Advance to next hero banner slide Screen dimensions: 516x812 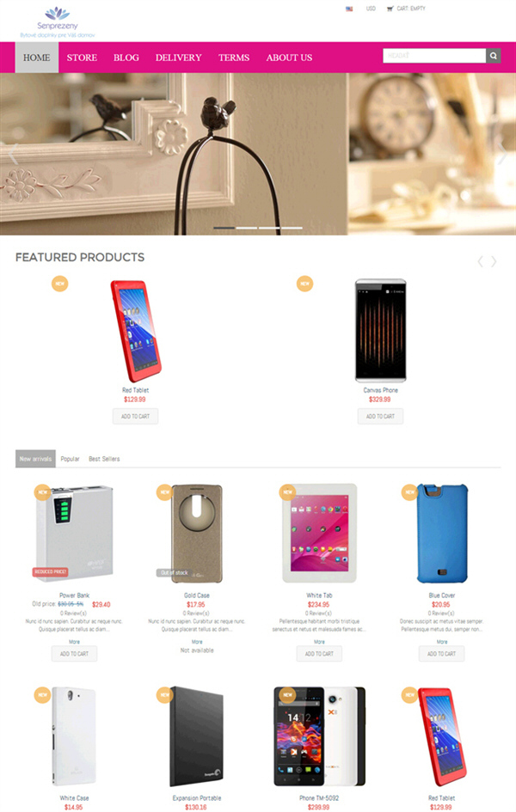click(x=502, y=153)
